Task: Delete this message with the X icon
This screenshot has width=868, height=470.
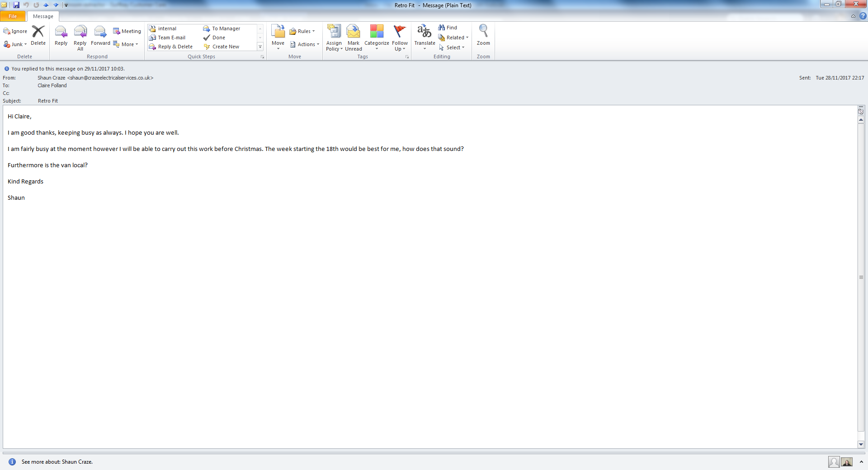Action: pyautogui.click(x=38, y=35)
